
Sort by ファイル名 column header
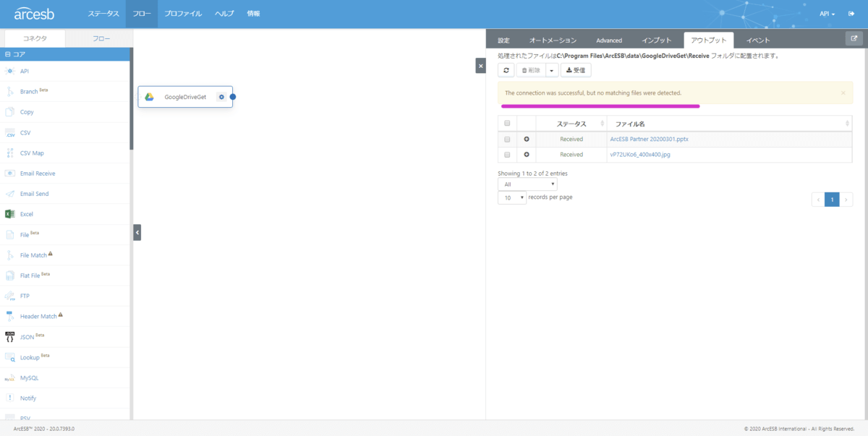pos(728,124)
